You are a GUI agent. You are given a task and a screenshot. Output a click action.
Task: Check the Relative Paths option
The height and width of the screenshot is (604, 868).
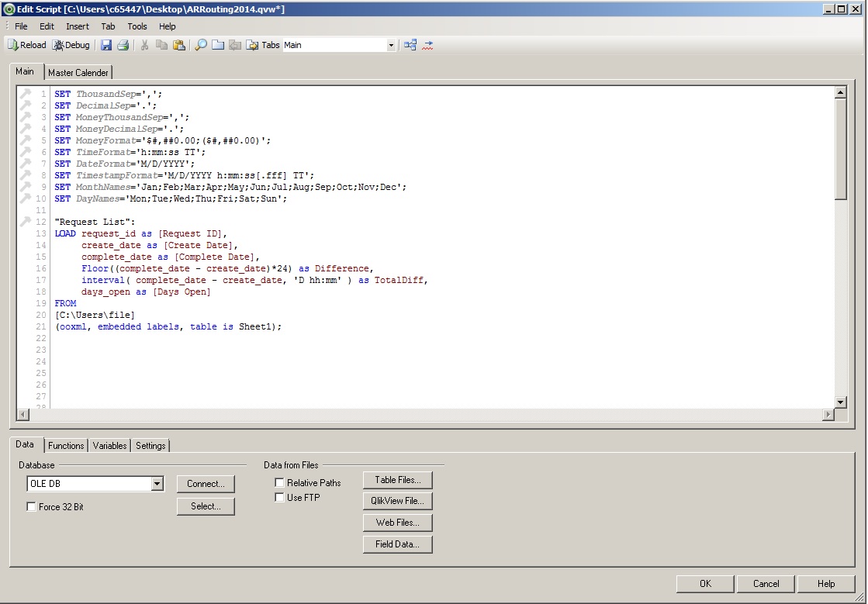[280, 483]
